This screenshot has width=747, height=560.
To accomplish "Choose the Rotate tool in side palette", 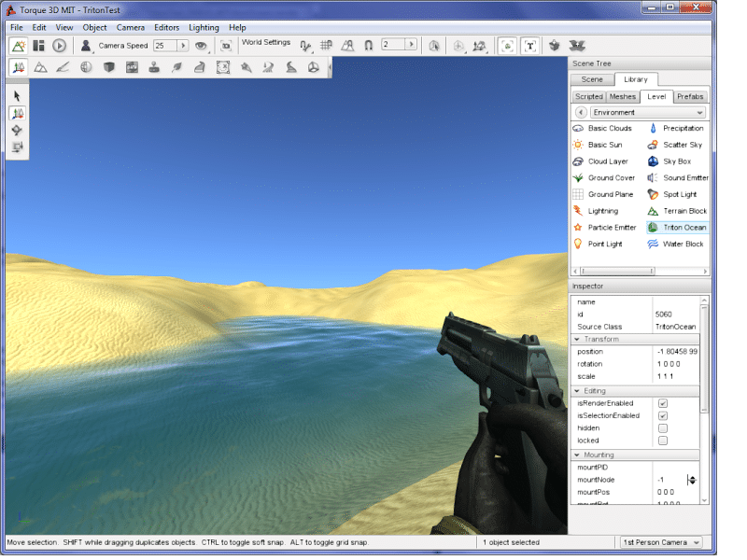I will click(x=17, y=131).
